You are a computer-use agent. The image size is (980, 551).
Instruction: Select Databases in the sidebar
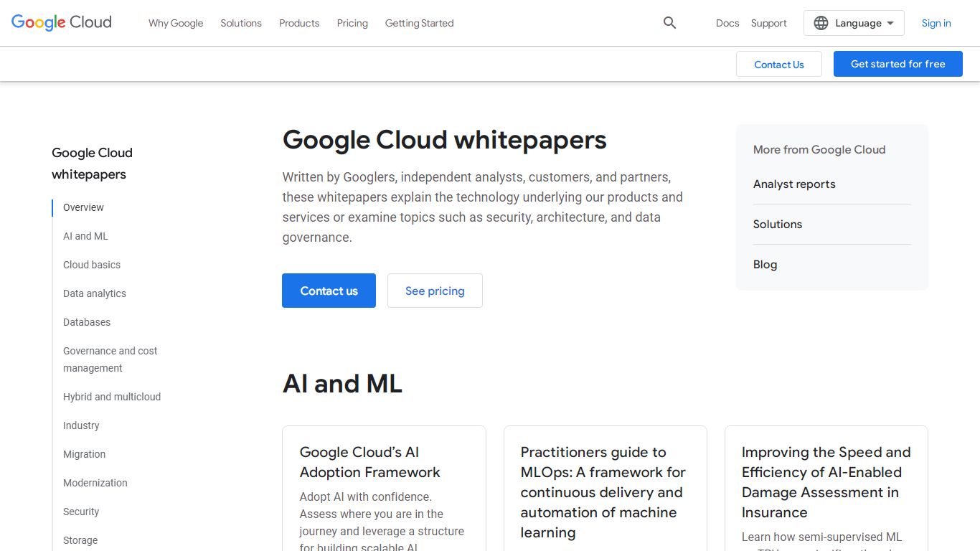tap(87, 322)
